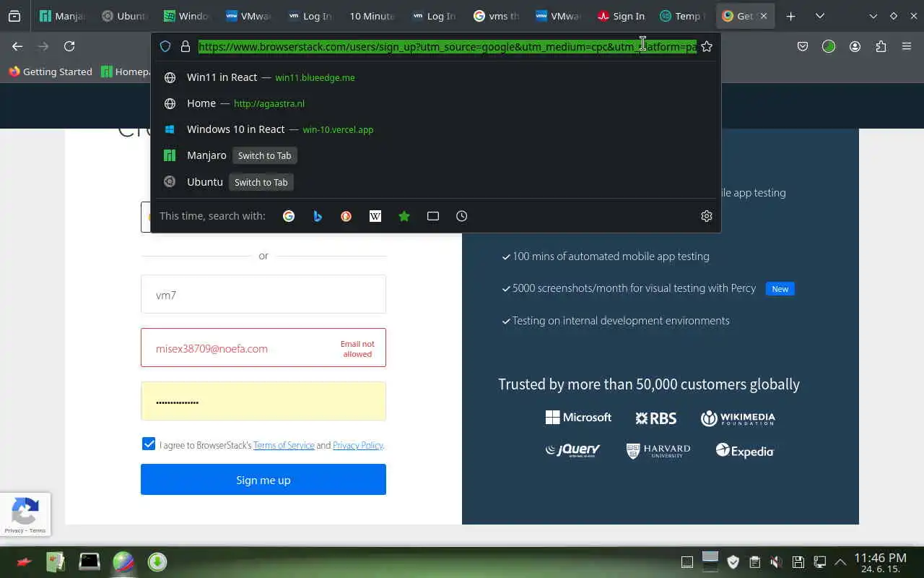Switch to the 10 Minute browser tab
Viewport: 924px width, 578px height.
tap(372, 16)
